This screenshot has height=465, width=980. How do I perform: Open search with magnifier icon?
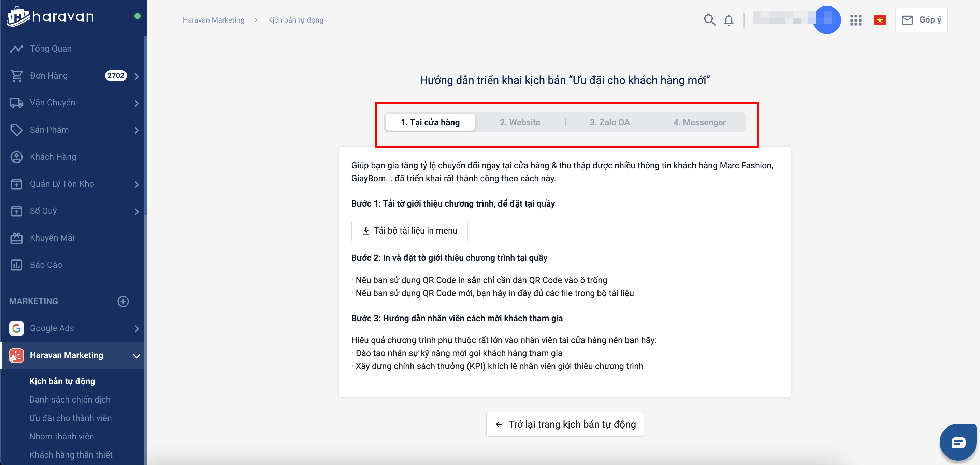click(709, 20)
